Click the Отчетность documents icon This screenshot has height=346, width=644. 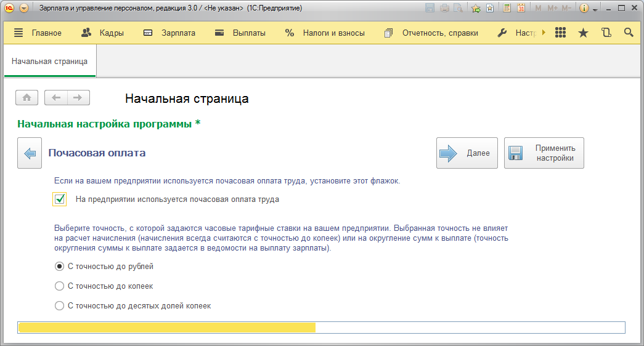388,33
